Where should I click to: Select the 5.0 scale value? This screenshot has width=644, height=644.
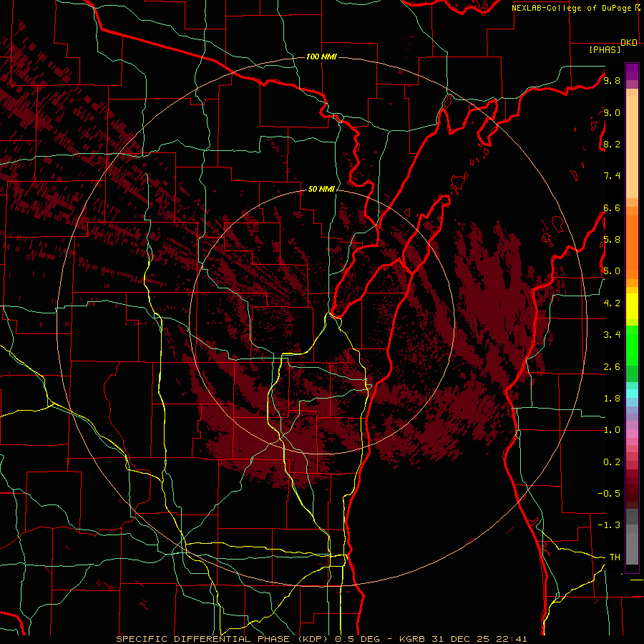[x=612, y=271]
